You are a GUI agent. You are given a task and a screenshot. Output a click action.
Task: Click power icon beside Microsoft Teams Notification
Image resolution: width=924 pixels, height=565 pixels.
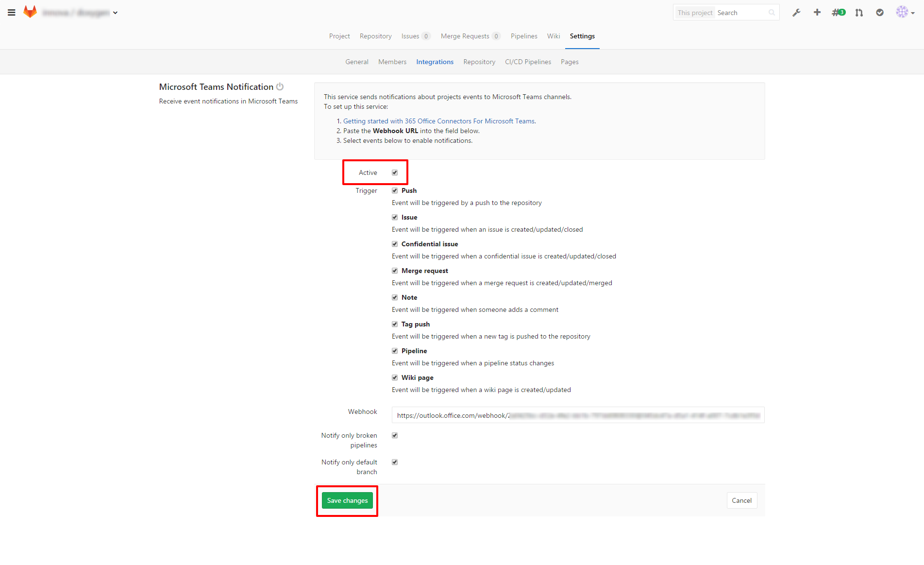280,86
